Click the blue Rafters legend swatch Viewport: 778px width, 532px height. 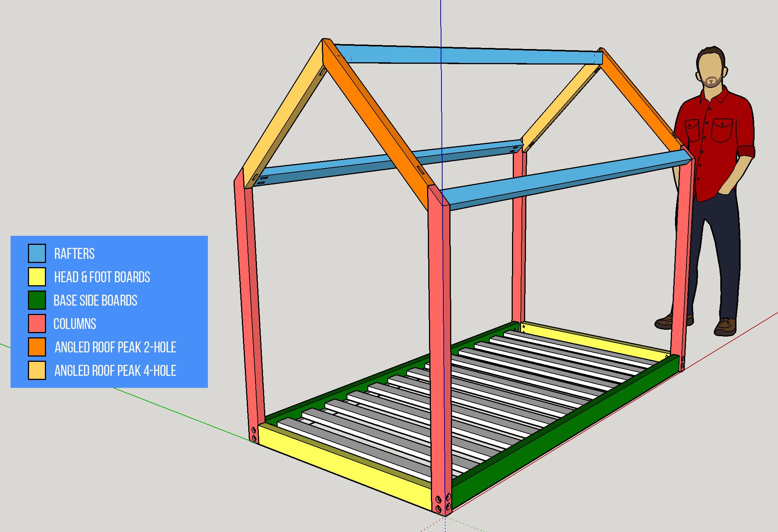tap(37, 253)
